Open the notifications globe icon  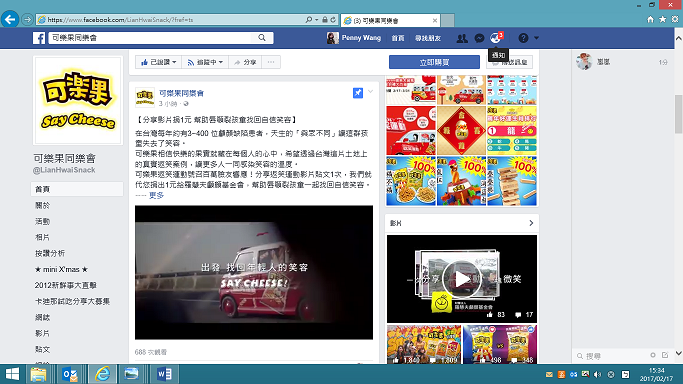coord(495,38)
